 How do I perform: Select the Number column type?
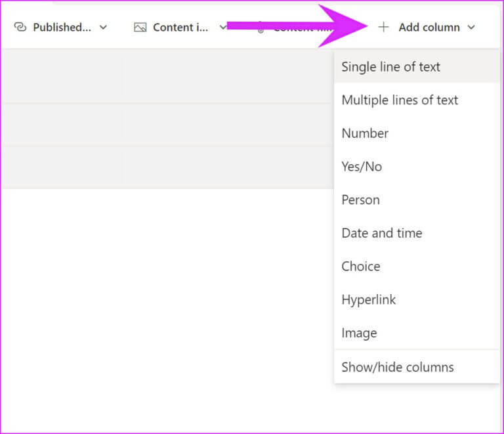(417, 133)
